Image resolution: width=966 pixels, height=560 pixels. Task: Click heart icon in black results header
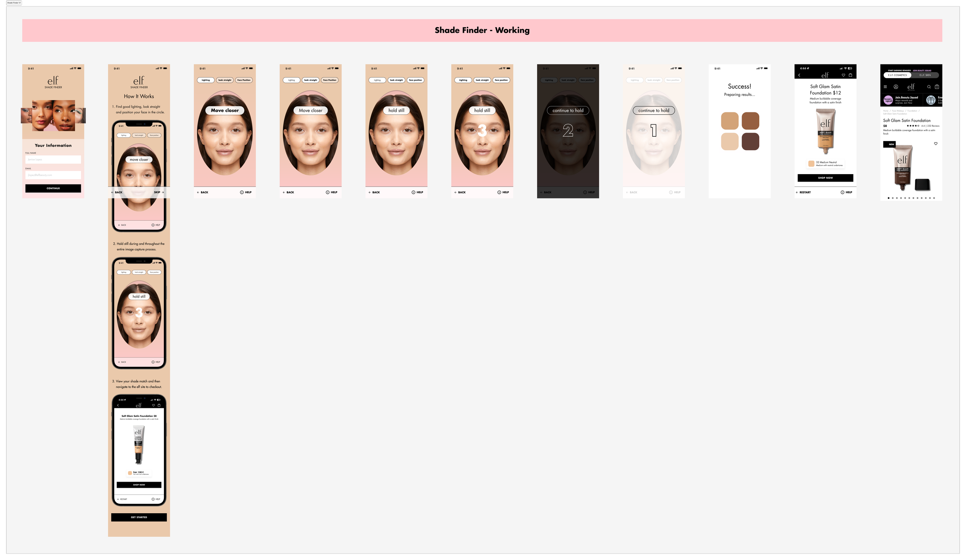pyautogui.click(x=844, y=75)
